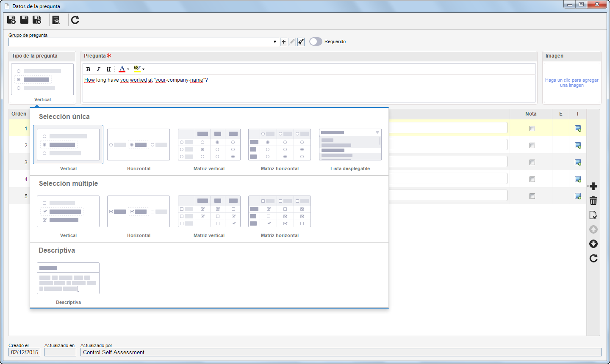Delete answer with the trash icon
This screenshot has height=364, width=610.
[x=593, y=201]
